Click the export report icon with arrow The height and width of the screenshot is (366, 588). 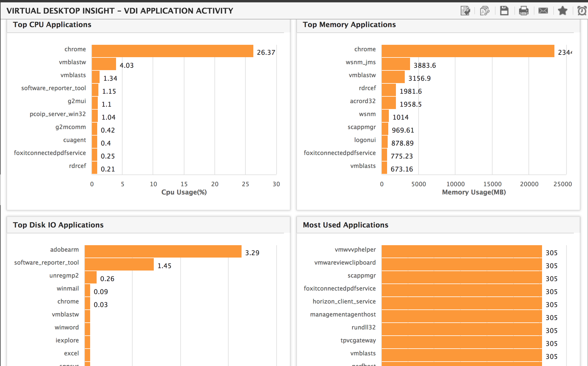click(x=465, y=11)
